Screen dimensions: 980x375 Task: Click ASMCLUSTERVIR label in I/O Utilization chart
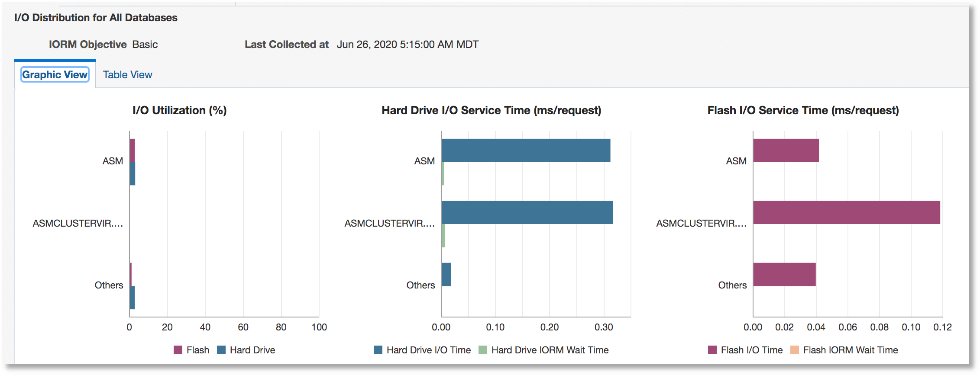78,223
